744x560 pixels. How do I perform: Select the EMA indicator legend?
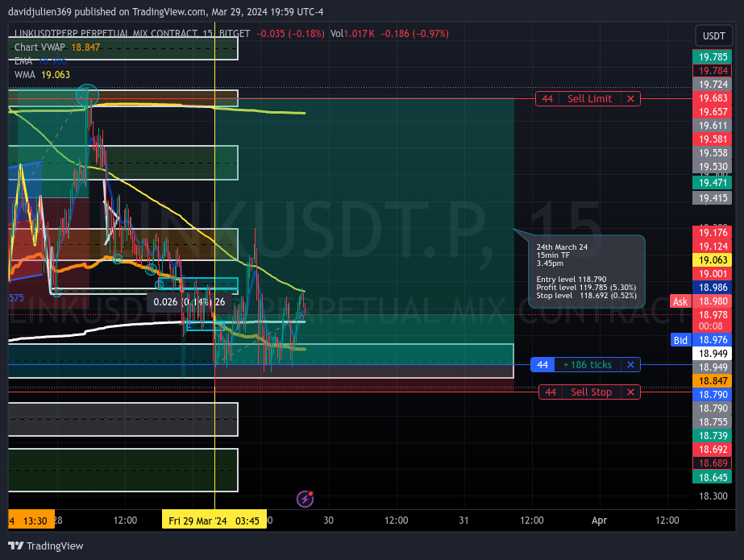click(40, 60)
